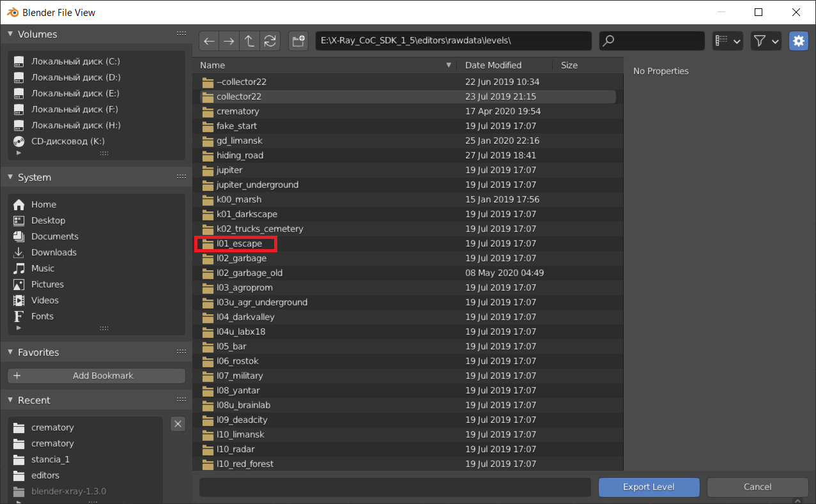Click the Export Level button
This screenshot has height=504, width=816.
point(649,487)
